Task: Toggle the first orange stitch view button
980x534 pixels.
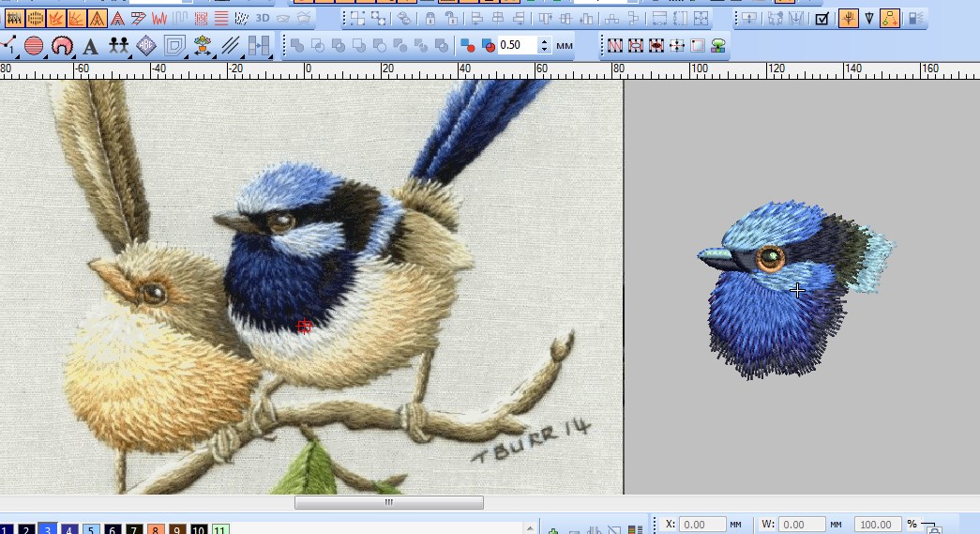Action: [14, 19]
